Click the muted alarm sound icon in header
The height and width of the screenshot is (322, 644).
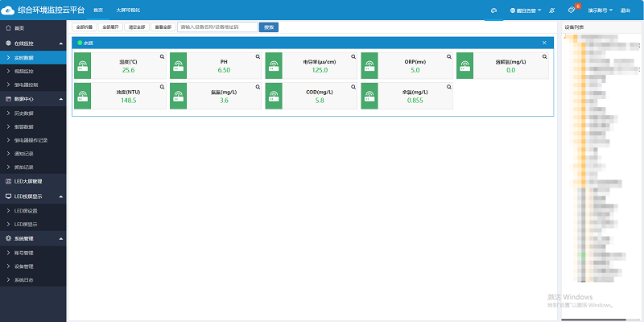[551, 10]
